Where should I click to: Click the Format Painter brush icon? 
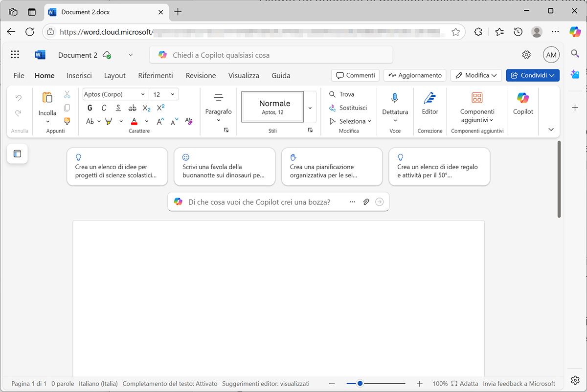(67, 121)
